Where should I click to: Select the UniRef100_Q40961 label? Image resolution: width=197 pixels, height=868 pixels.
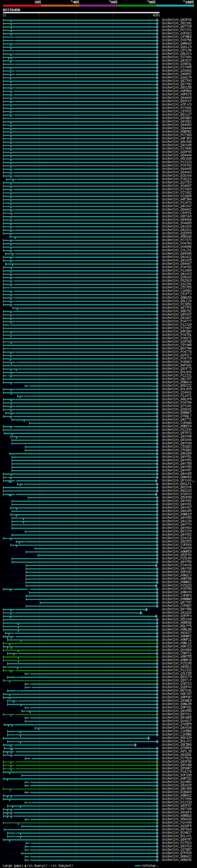(177, 122)
